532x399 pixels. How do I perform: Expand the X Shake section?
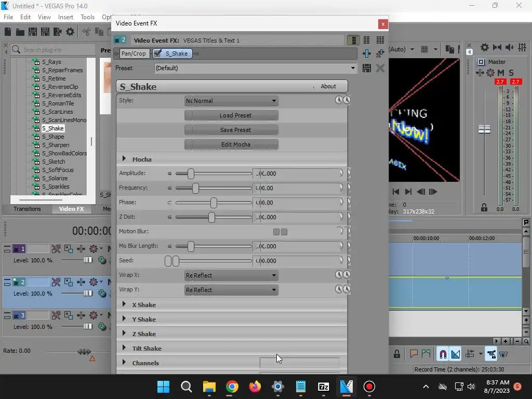coord(124,304)
